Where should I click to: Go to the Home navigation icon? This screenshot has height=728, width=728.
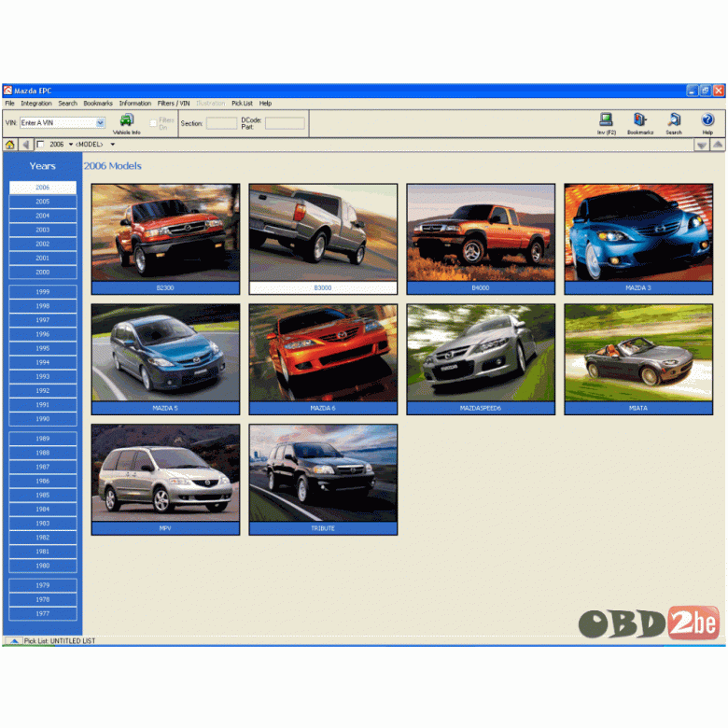click(x=9, y=145)
